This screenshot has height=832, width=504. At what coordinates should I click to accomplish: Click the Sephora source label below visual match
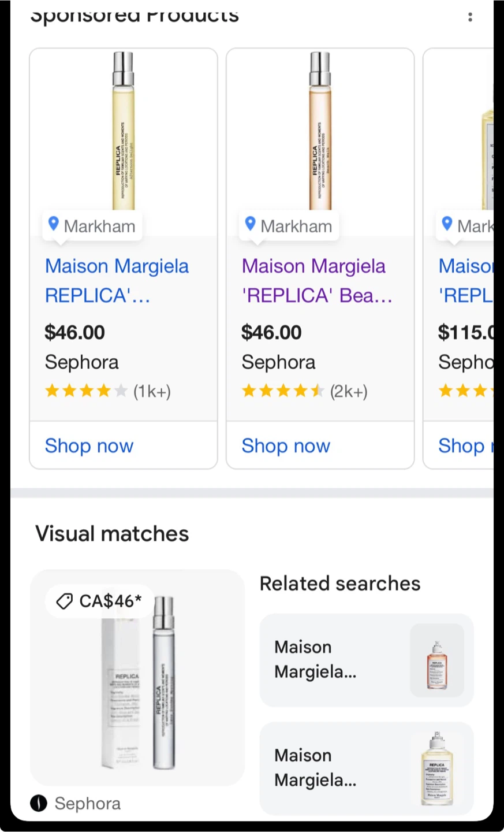88,803
